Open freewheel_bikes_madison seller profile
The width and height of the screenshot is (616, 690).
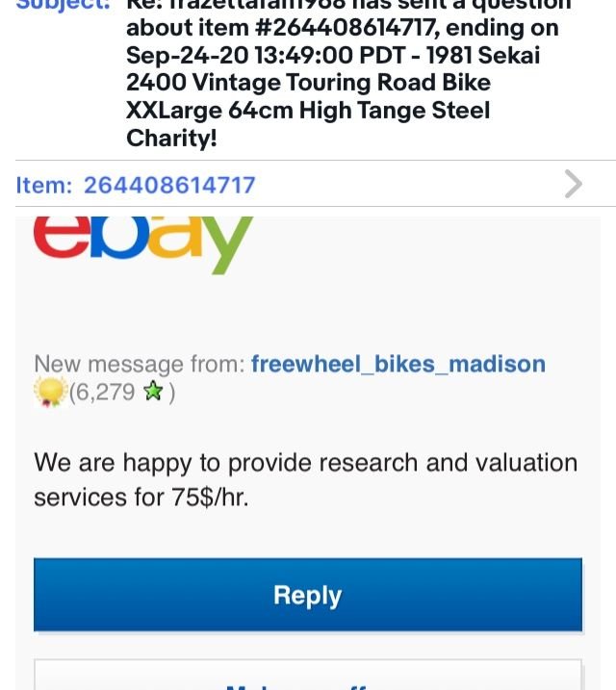[x=398, y=364]
